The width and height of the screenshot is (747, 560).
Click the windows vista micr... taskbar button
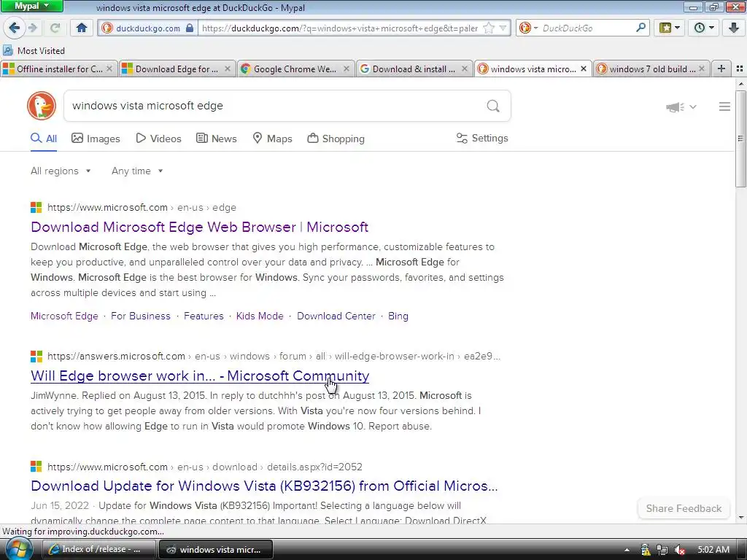click(216, 550)
